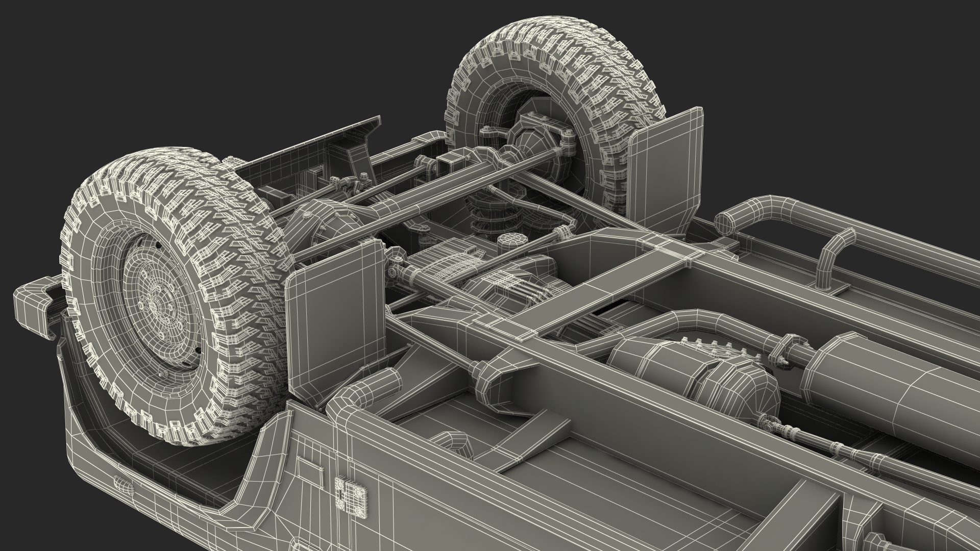Click the small hinge plates on body side
The height and width of the screenshot is (551, 980).
350,495
